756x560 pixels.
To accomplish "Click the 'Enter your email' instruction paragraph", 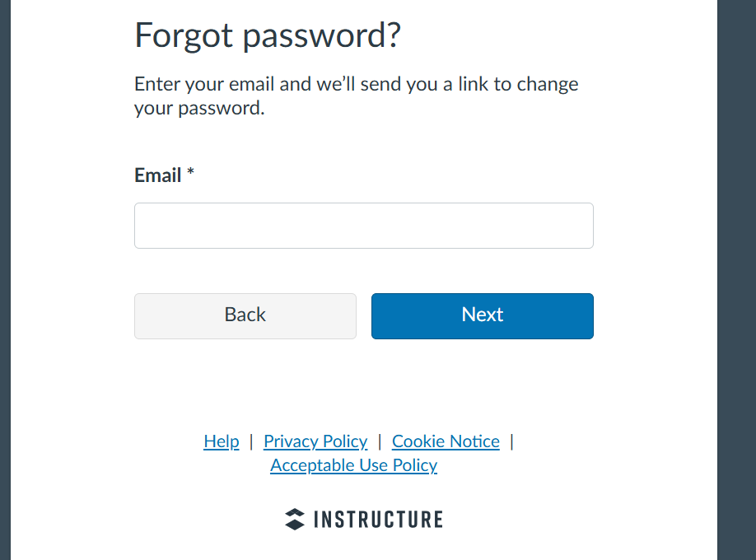I will (357, 96).
